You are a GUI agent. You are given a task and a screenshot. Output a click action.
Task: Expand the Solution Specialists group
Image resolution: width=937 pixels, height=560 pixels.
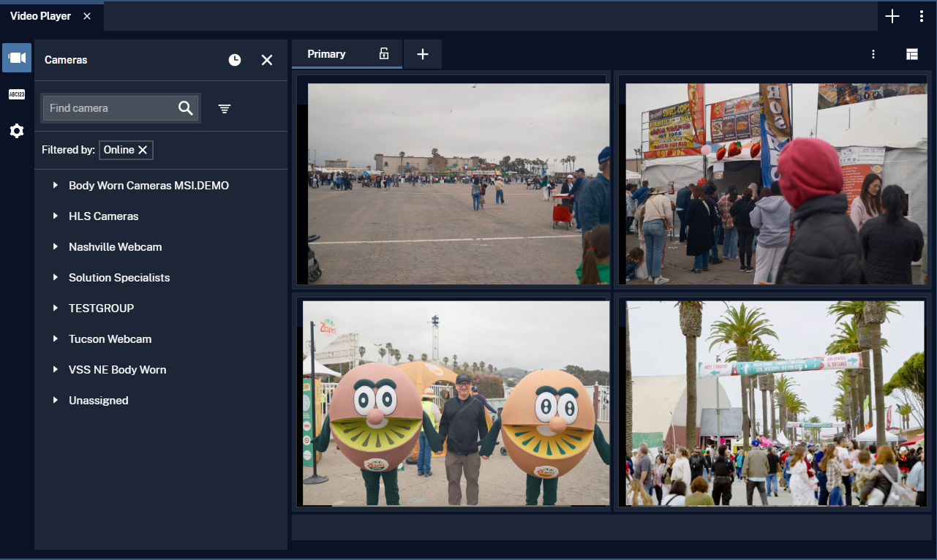(x=55, y=278)
